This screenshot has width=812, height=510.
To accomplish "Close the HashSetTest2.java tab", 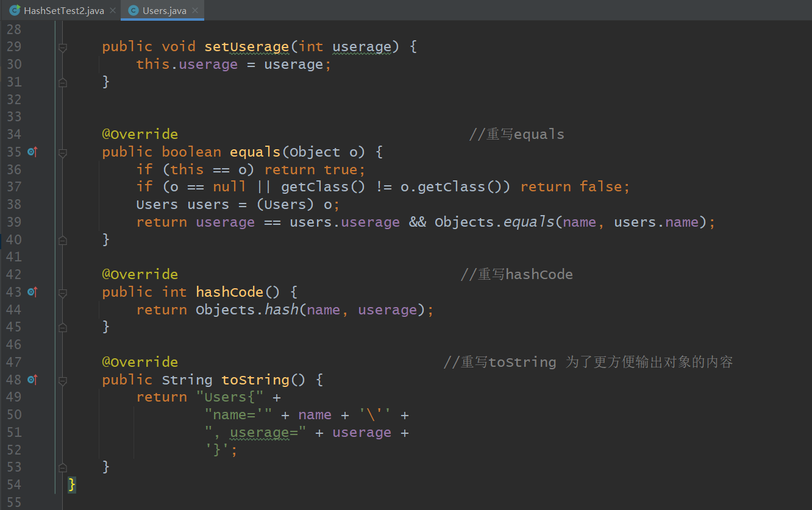I will (x=113, y=10).
